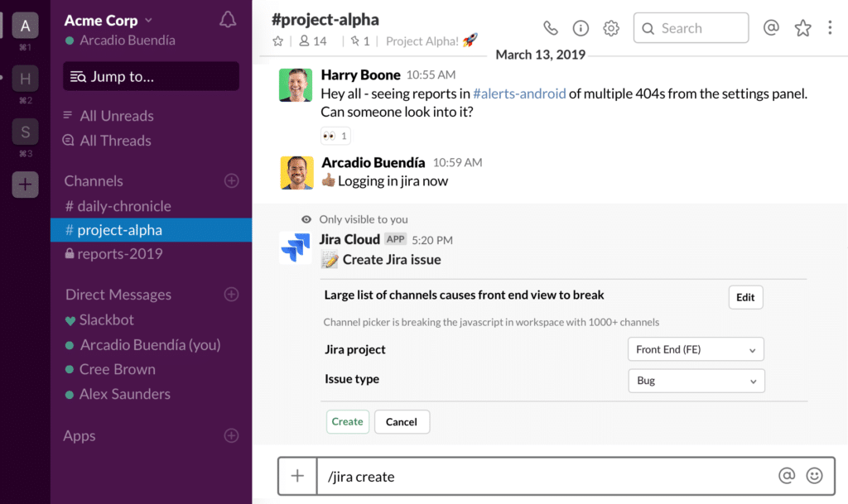Open the emoji picker in the message box
The image size is (848, 504).
point(815,476)
